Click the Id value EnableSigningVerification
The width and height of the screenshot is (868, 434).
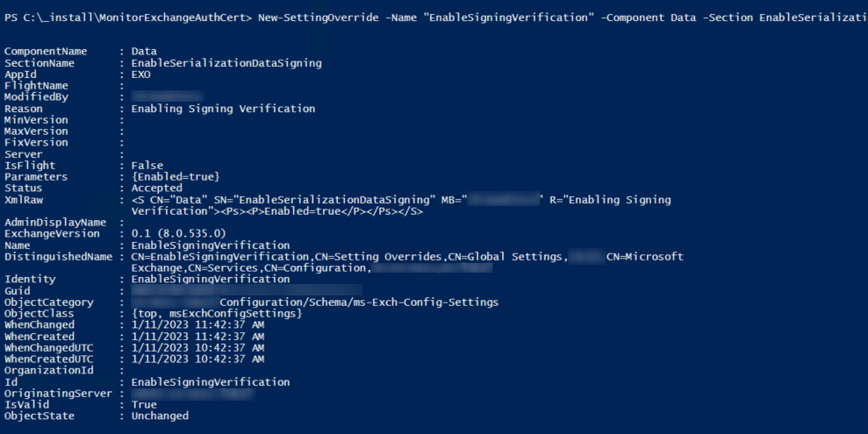211,382
